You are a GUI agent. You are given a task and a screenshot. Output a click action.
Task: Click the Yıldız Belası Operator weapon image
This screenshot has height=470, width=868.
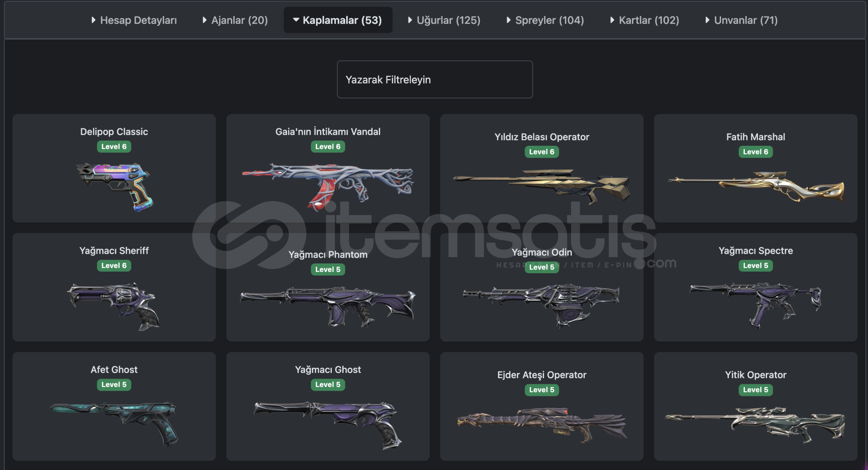click(x=542, y=186)
